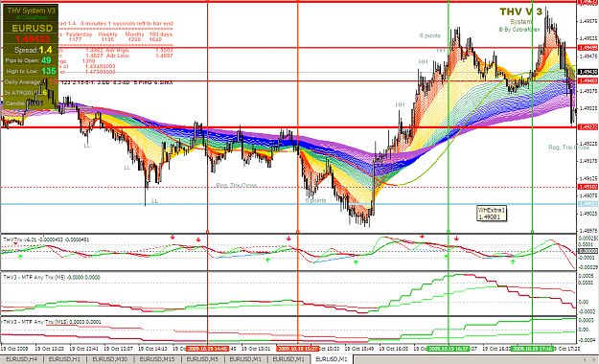Select the green 17:16 date label
This screenshot has height=364, width=599.
coord(533,349)
